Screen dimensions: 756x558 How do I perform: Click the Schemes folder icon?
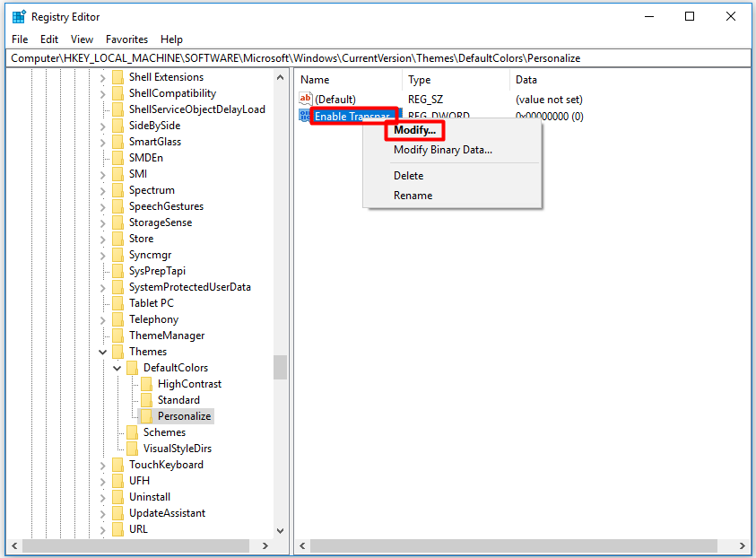[x=133, y=432]
